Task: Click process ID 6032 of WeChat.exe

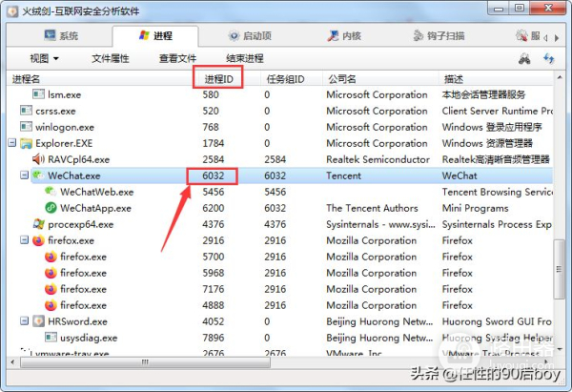Action: click(213, 175)
